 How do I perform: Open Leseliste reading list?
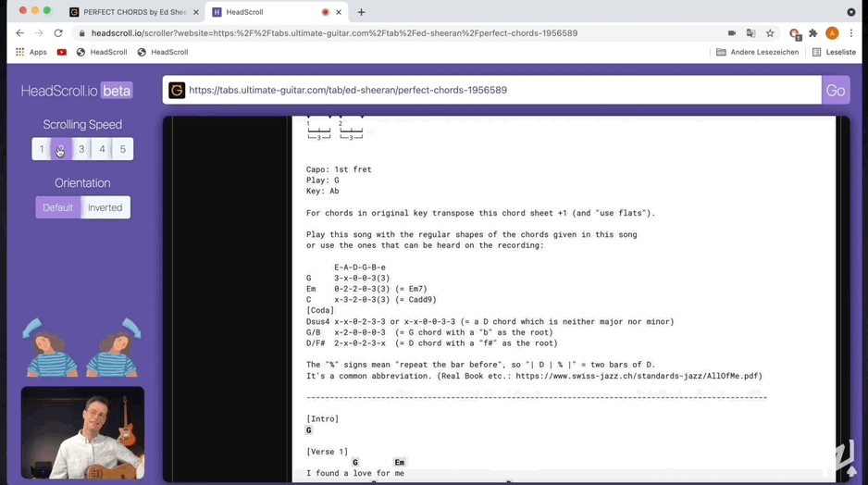pyautogui.click(x=835, y=52)
